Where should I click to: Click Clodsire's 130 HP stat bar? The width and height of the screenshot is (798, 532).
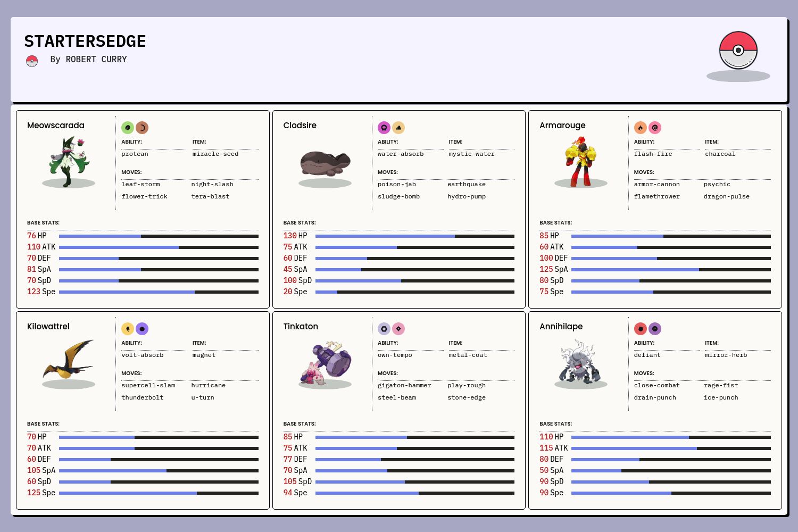[414, 236]
